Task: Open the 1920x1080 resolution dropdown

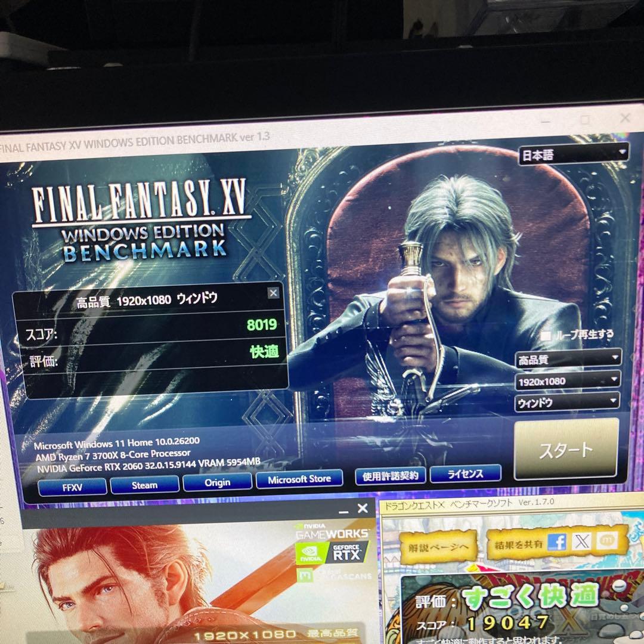Action: [x=568, y=380]
